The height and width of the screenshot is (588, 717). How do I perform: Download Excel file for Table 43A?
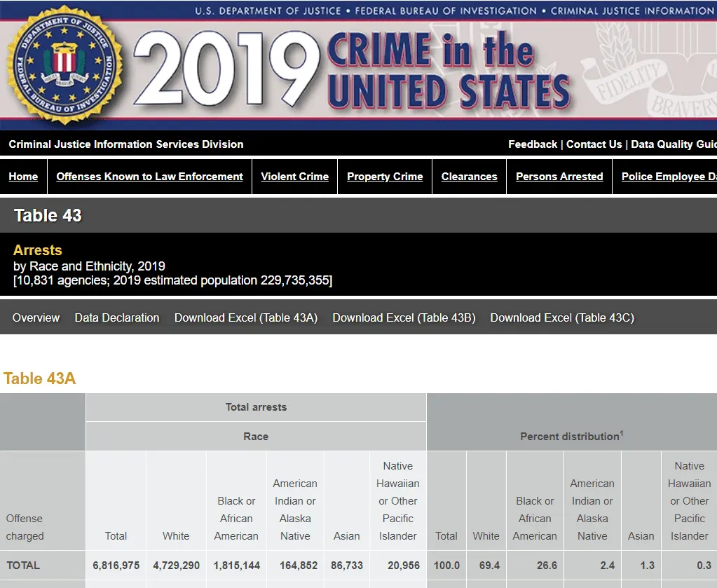click(x=246, y=317)
